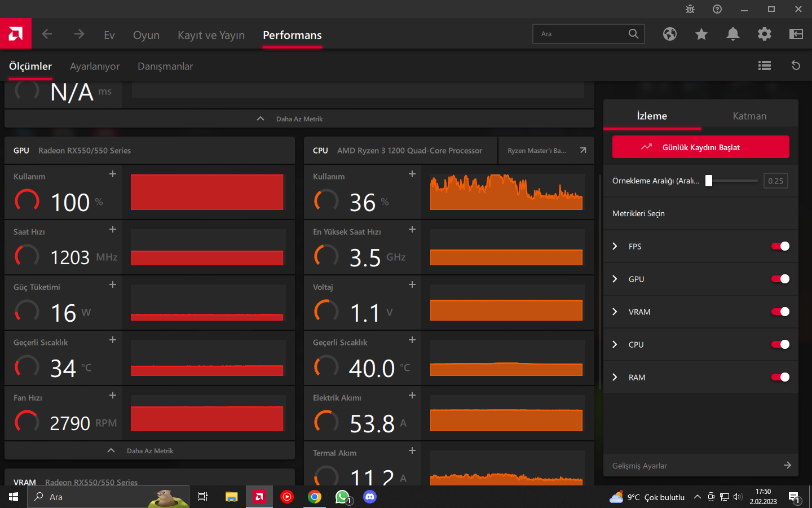Click the AMD logo home icon
Screen dimensions: 812x508
(16, 34)
